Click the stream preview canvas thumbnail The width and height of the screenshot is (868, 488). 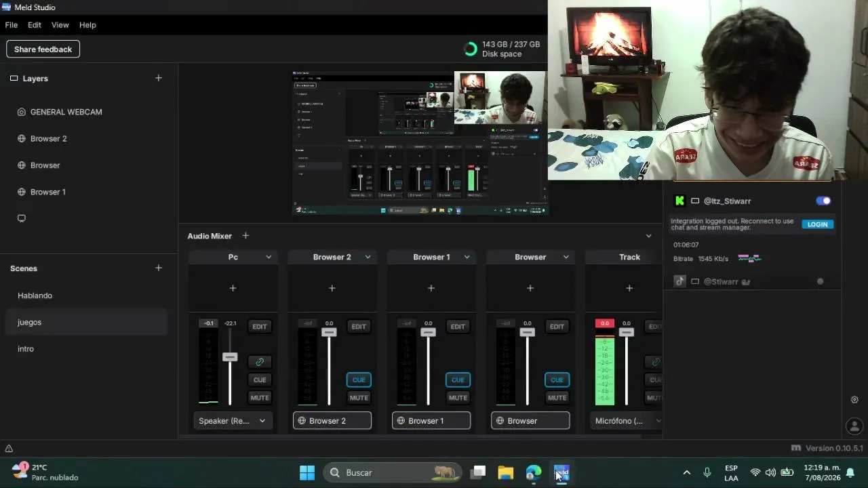[x=420, y=142]
